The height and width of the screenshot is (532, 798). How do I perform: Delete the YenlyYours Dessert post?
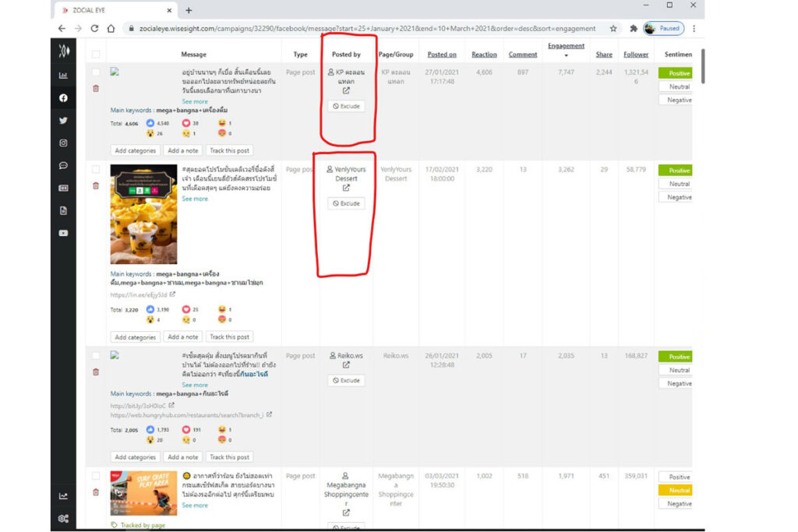tap(96, 185)
